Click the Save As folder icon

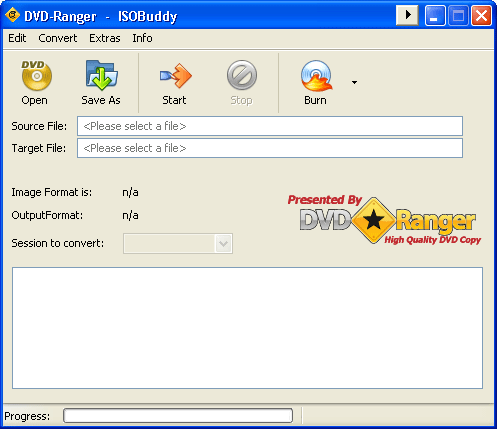101,75
